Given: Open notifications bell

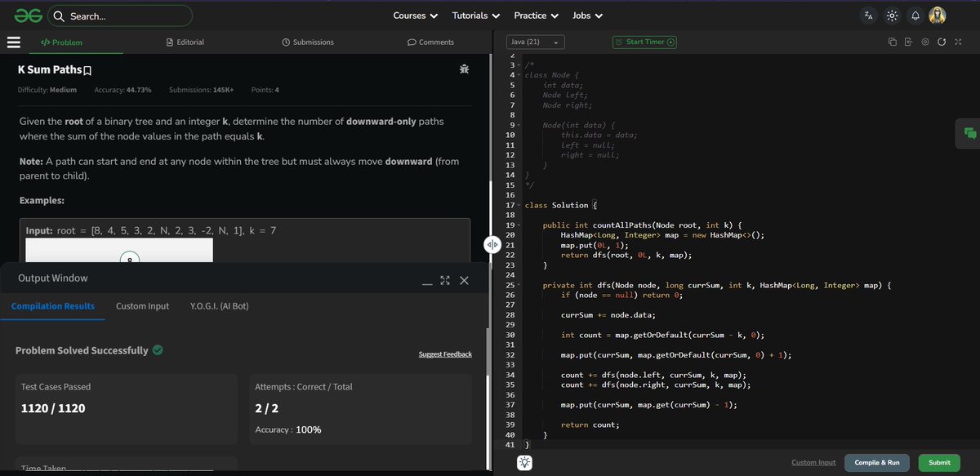Looking at the screenshot, I should (915, 16).
